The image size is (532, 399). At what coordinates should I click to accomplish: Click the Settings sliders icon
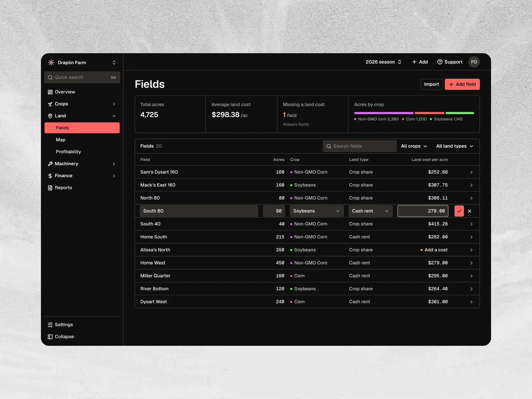[50, 325]
